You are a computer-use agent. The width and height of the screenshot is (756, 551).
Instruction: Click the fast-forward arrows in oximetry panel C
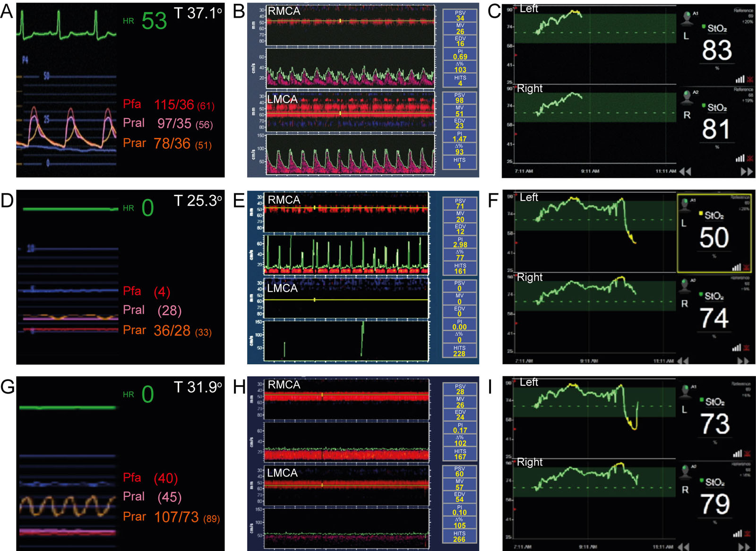pyautogui.click(x=747, y=172)
